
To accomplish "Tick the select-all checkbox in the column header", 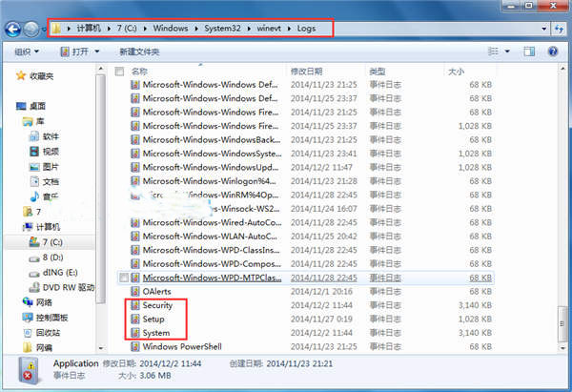I will [x=119, y=72].
